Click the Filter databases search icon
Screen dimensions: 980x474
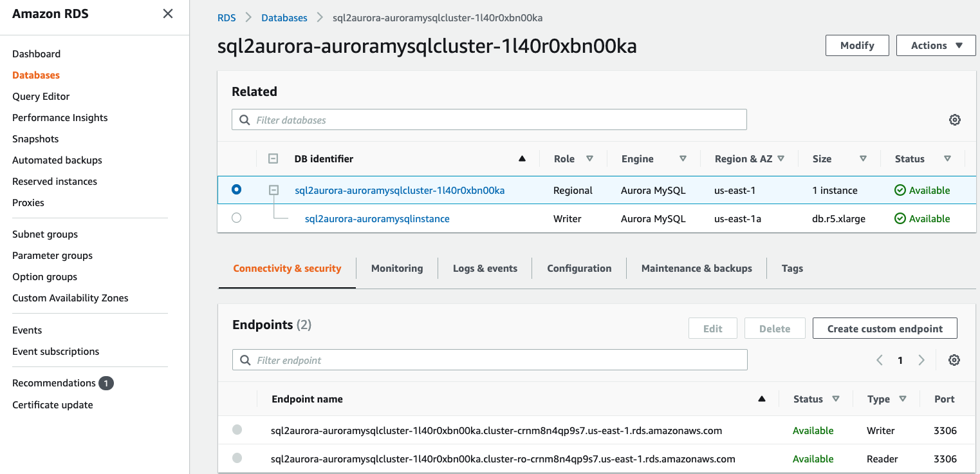point(245,120)
